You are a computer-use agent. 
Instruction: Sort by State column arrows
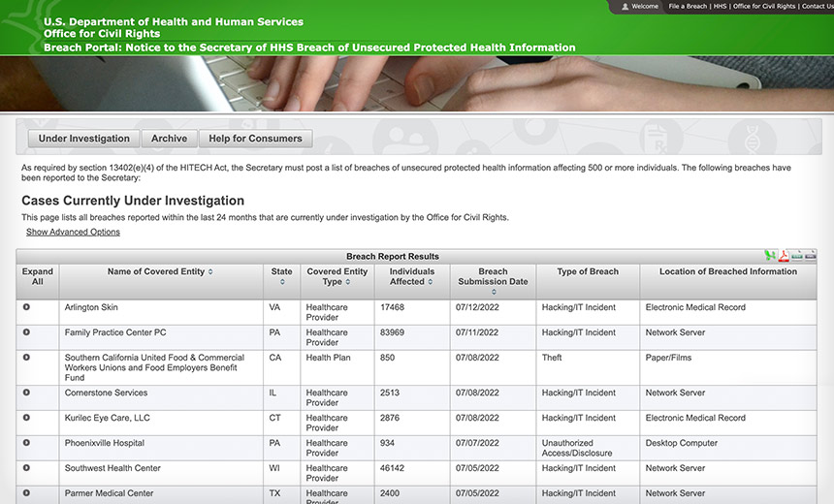pyautogui.click(x=282, y=282)
